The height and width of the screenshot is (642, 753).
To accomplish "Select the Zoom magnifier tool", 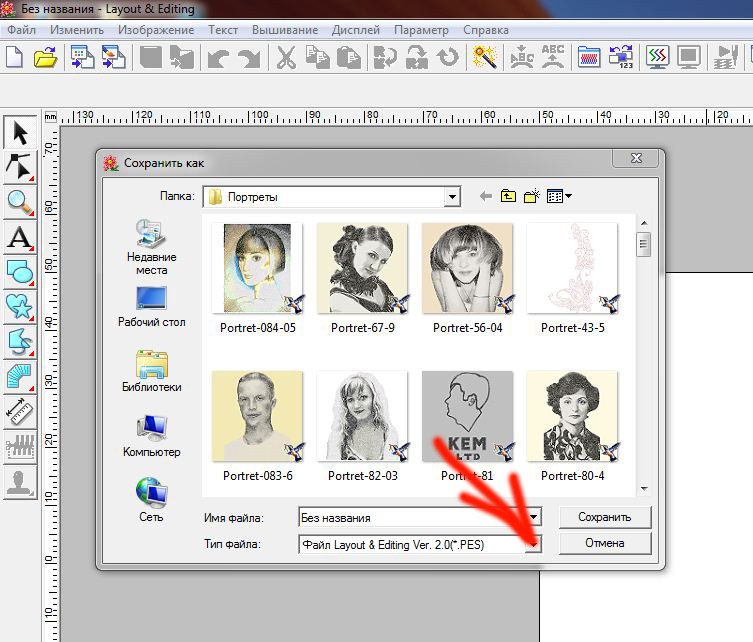I will click(x=19, y=202).
